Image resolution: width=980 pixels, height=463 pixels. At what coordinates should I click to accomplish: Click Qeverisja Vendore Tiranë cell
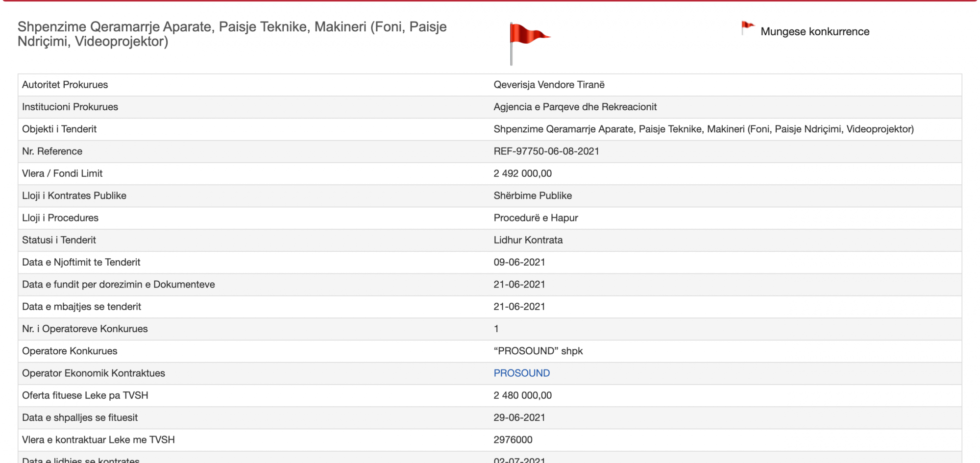(549, 85)
